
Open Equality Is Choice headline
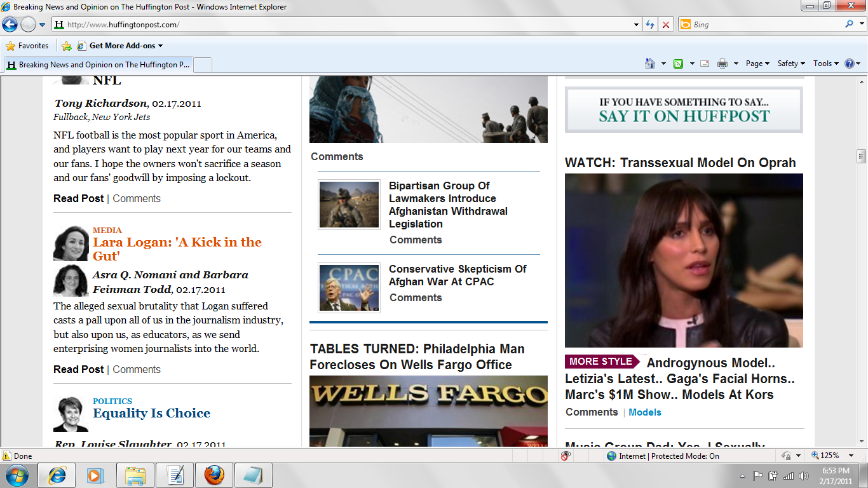[151, 413]
